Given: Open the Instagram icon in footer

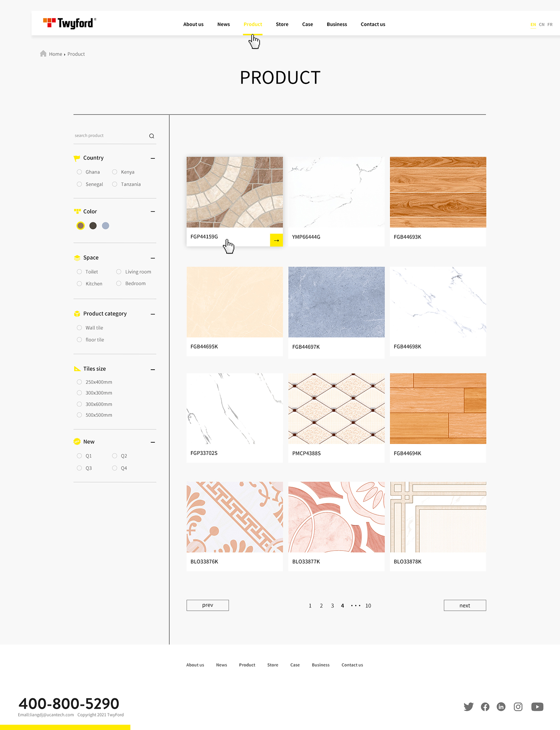Looking at the screenshot, I should [518, 707].
